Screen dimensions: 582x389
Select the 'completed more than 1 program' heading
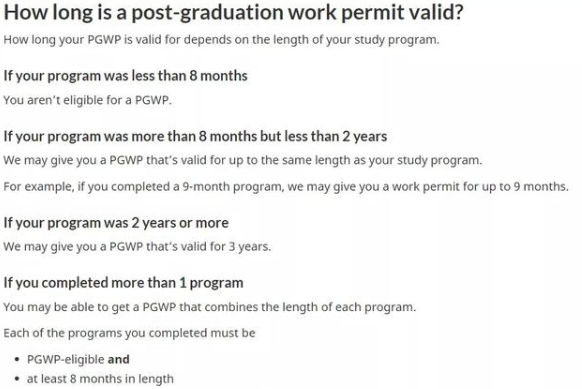tap(123, 283)
